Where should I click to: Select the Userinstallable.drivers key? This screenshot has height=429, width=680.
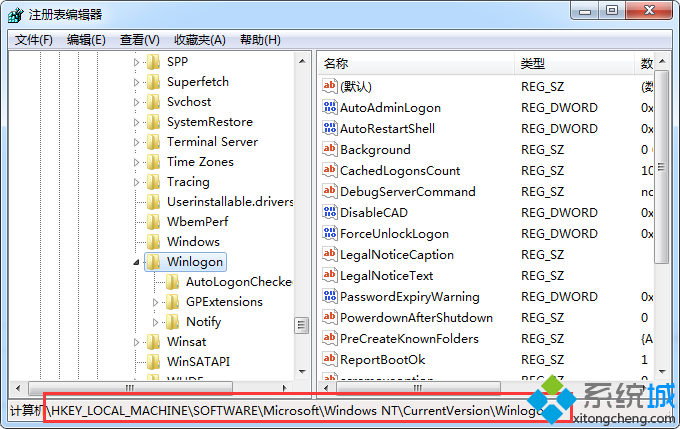[x=230, y=202]
